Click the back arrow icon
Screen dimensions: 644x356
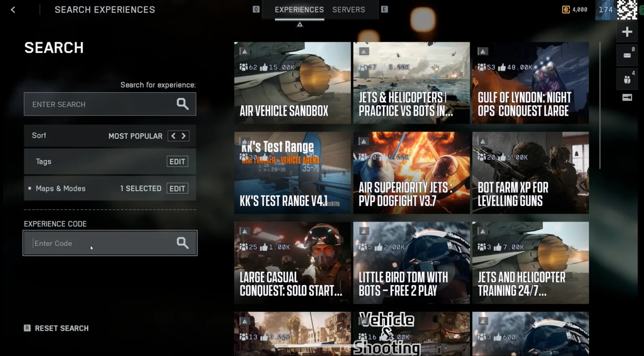13,10
